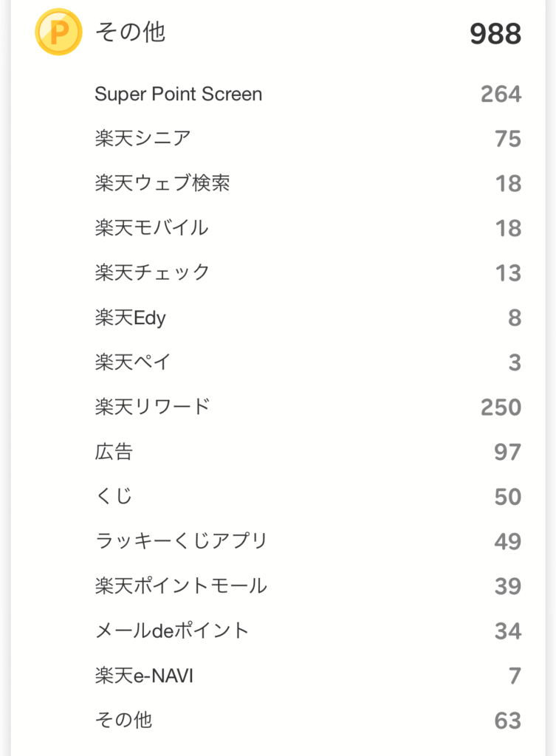Click the 250 points value for 楽天リワード

point(501,408)
